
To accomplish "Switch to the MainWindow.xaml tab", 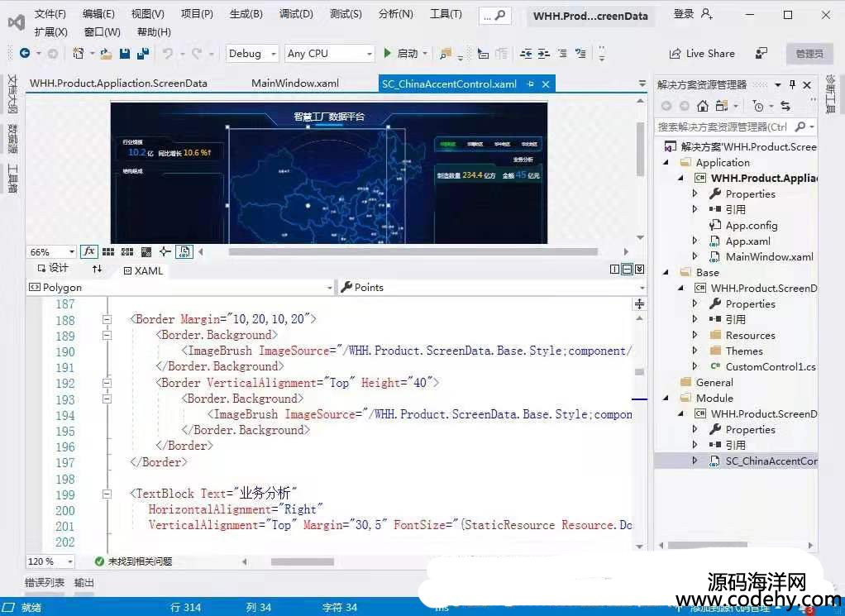I will click(x=295, y=83).
